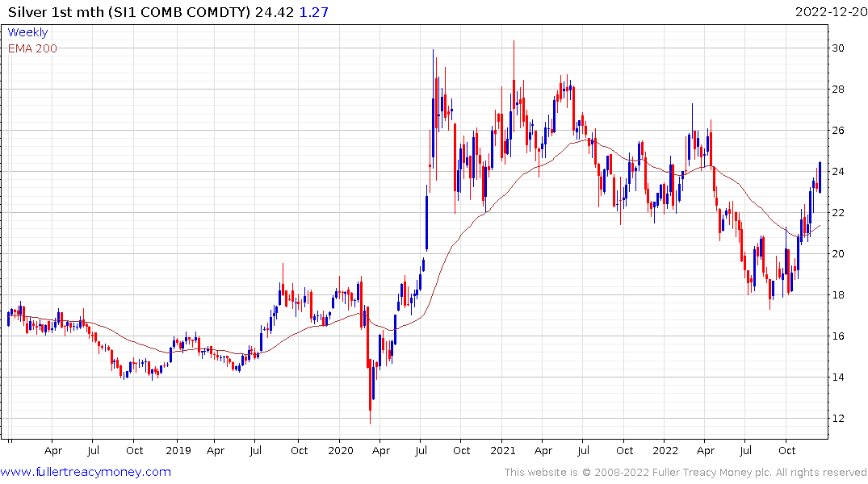Click the price axis label 16
This screenshot has width=868, height=484.
tap(837, 336)
